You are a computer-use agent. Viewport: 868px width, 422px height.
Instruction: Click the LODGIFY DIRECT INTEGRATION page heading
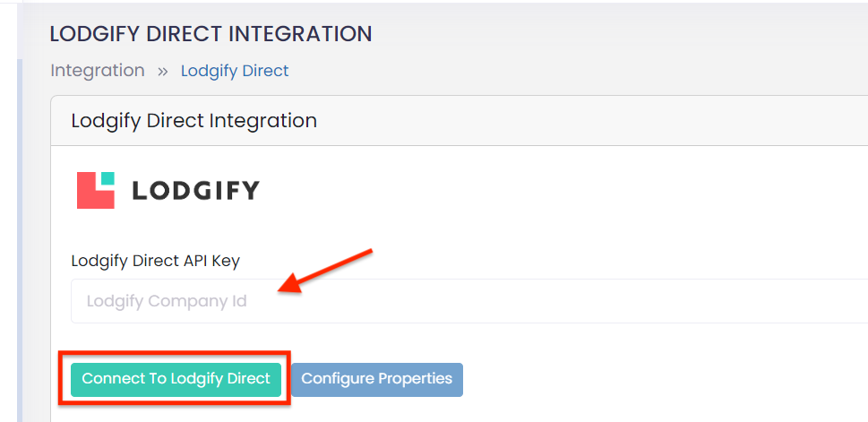(x=211, y=34)
